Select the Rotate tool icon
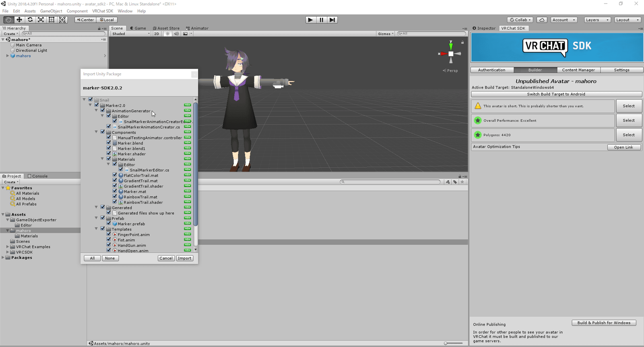This screenshot has width=644, height=347. (x=30, y=20)
